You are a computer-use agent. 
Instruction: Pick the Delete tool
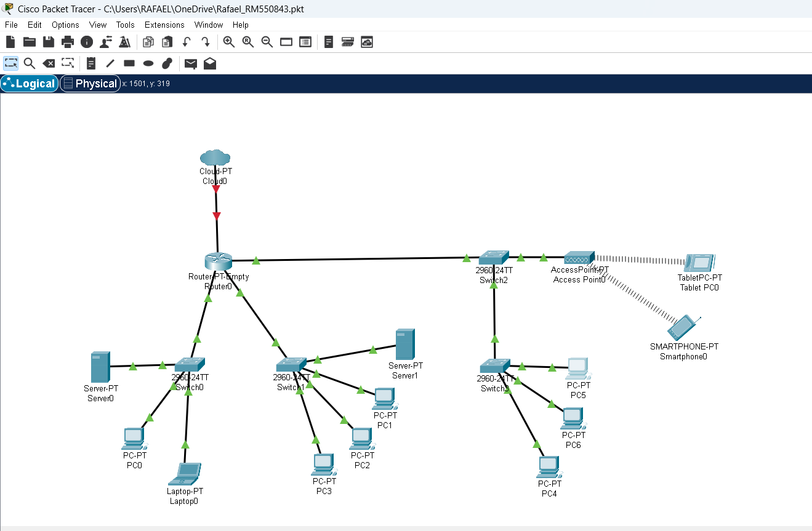click(x=49, y=63)
